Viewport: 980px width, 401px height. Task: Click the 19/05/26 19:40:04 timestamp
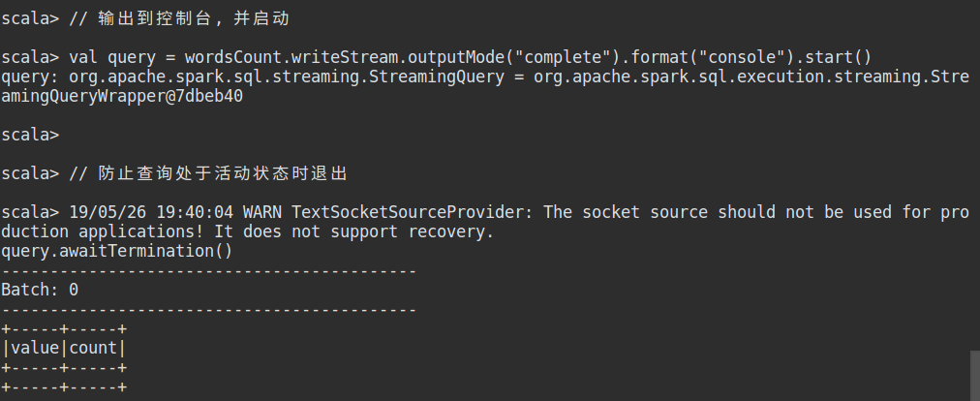click(x=150, y=212)
